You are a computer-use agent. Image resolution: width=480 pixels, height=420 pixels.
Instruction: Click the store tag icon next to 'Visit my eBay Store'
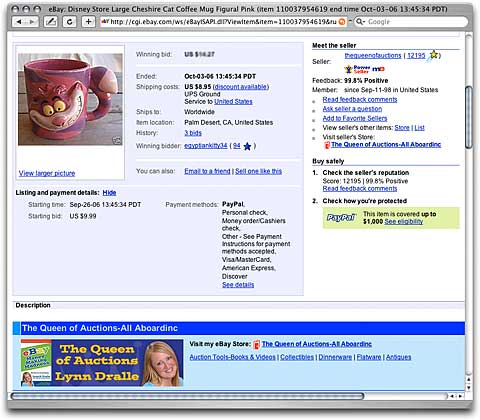tap(256, 344)
